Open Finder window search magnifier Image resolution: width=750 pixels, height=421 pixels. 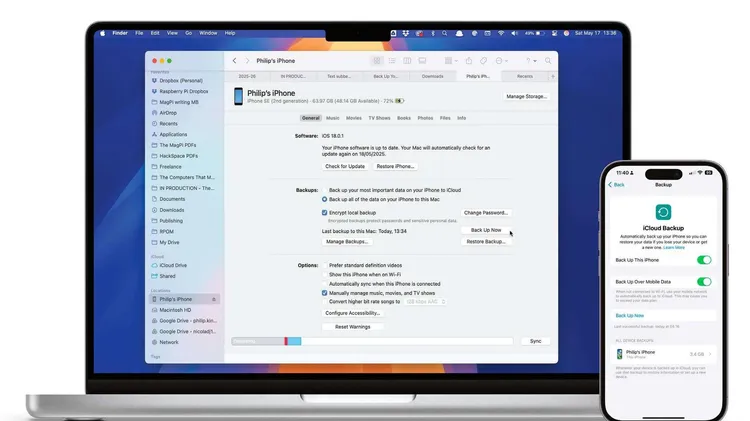coord(548,61)
